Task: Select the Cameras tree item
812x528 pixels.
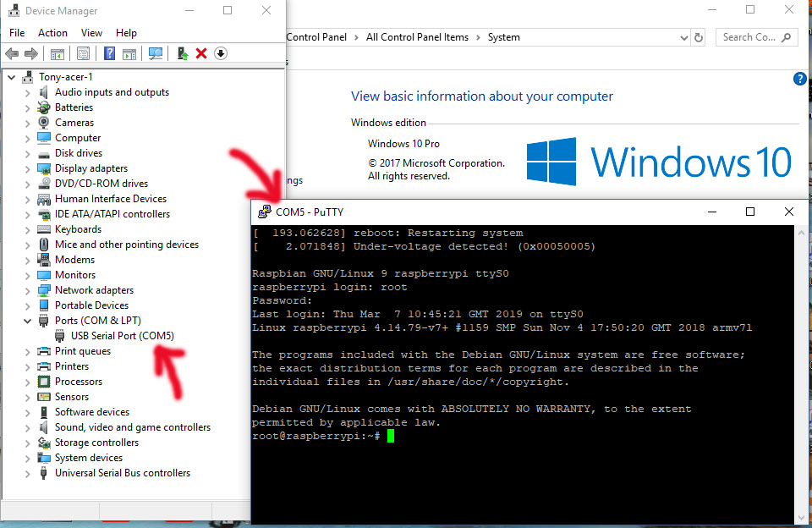Action: [74, 123]
